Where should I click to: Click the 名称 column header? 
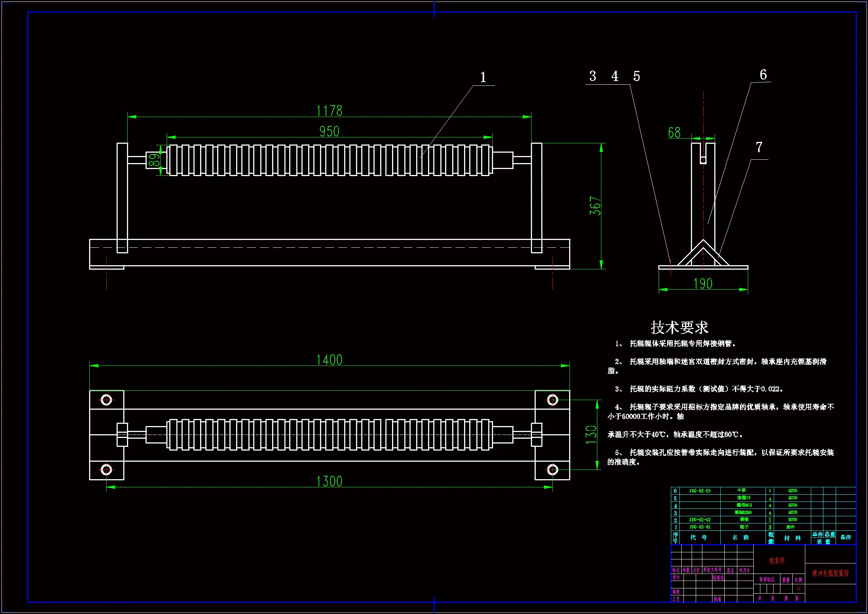740,537
